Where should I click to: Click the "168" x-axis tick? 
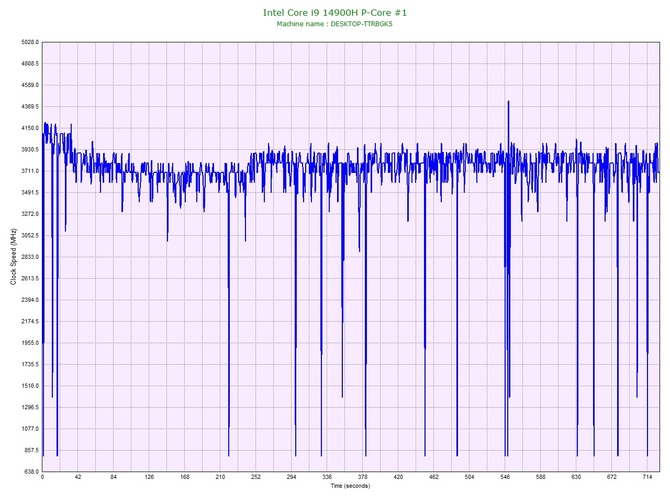click(x=185, y=477)
